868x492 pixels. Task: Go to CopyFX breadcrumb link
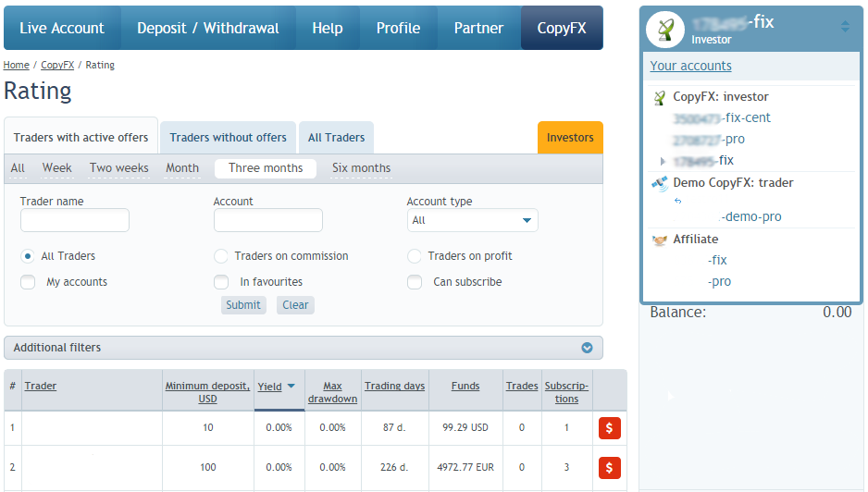coord(57,65)
